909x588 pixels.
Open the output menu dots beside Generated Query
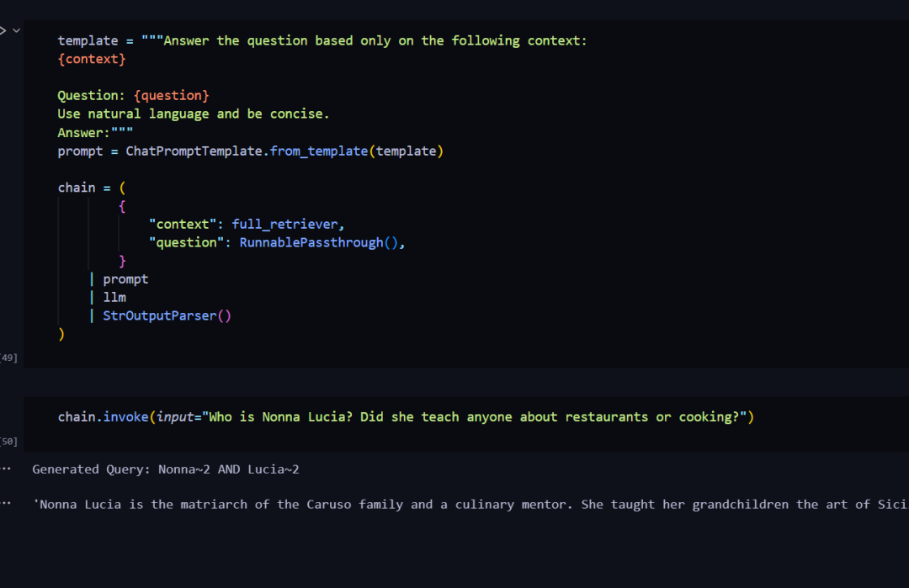pyautogui.click(x=6, y=469)
